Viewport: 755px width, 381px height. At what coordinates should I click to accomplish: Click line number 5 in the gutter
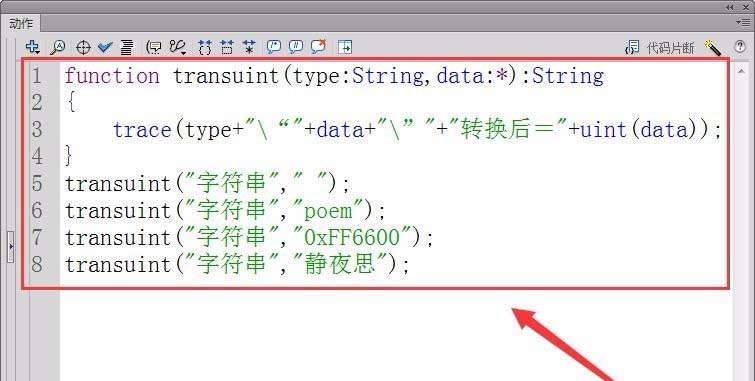(x=38, y=184)
